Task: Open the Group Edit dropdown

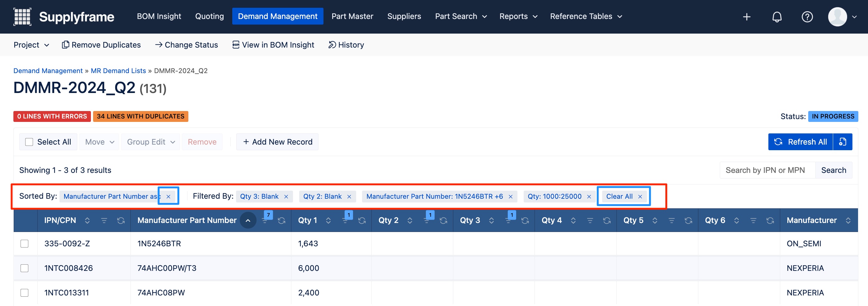Action: 151,142
